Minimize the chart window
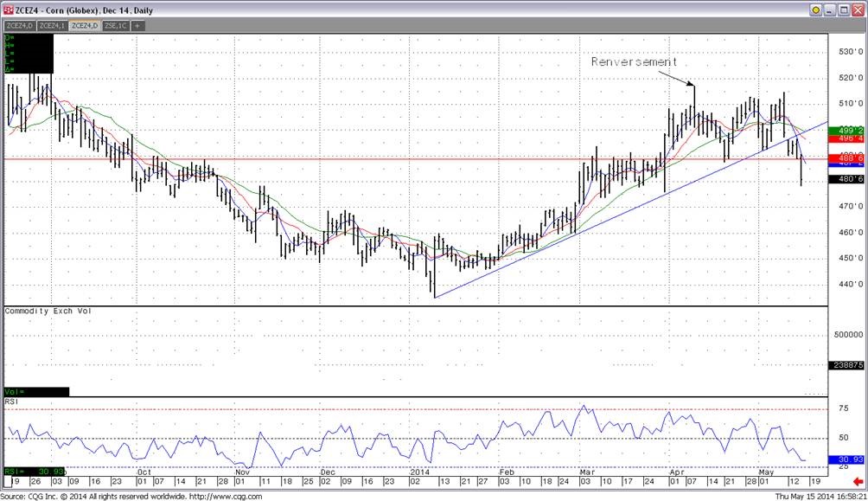 830,10
